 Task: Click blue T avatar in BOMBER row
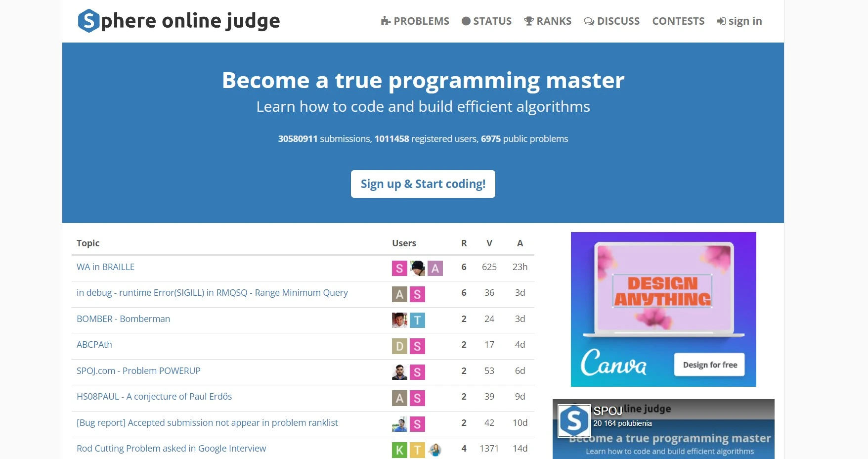[417, 320]
